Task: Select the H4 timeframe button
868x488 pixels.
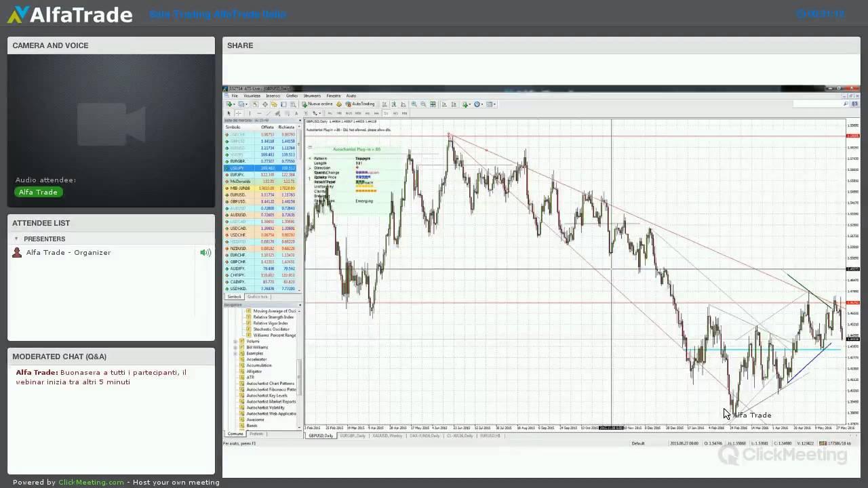Action: click(376, 113)
